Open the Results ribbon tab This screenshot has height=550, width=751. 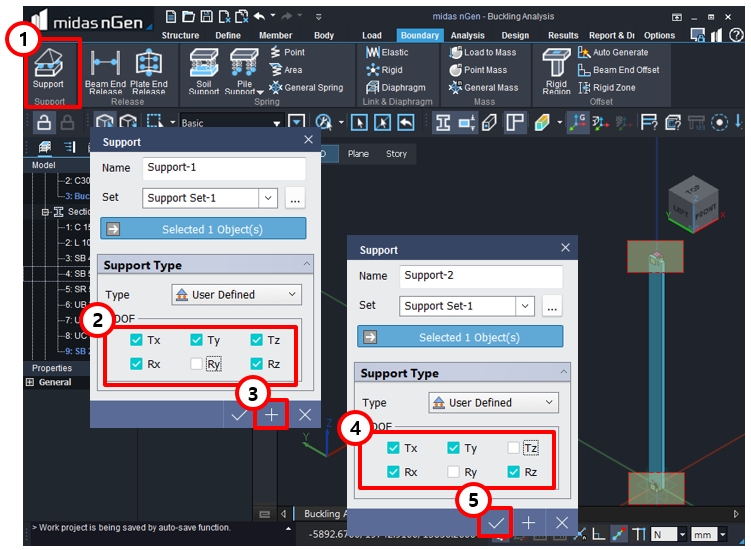(563, 35)
